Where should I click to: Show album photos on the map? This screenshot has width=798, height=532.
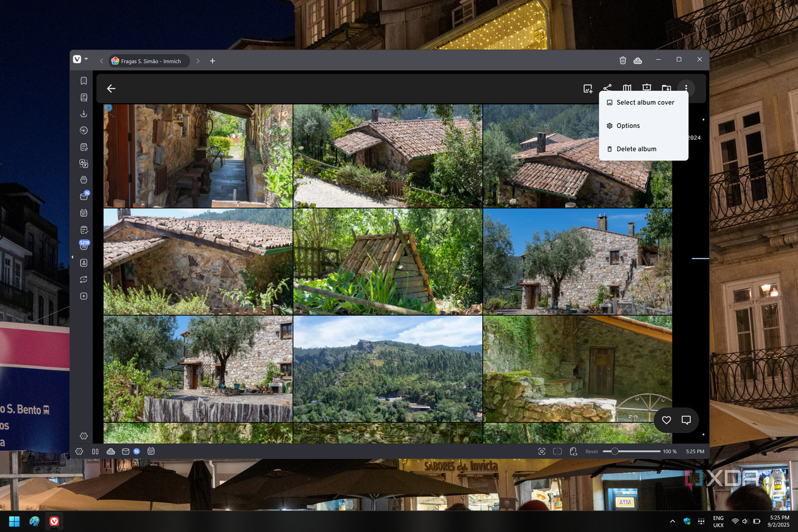tap(627, 89)
